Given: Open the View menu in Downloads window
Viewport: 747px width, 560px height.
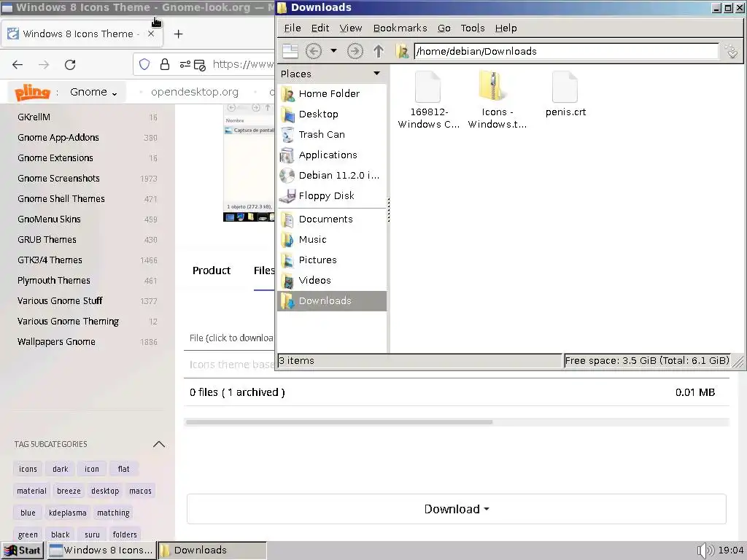Looking at the screenshot, I should coord(351,28).
